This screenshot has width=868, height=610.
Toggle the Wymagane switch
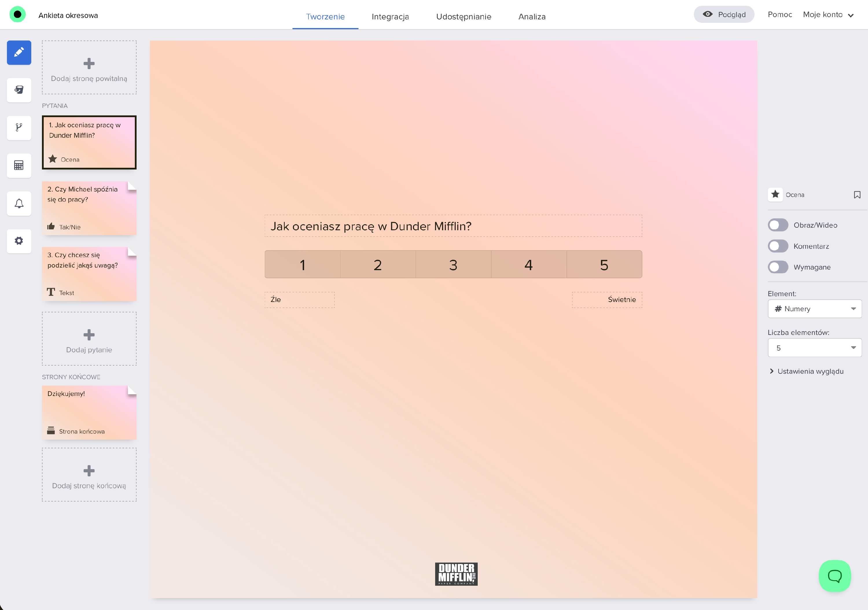click(778, 267)
